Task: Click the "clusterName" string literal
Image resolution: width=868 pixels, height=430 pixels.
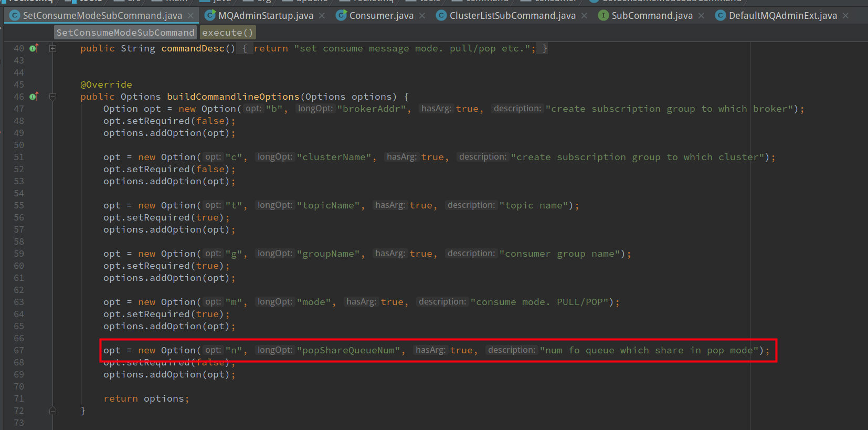Action: click(x=334, y=157)
